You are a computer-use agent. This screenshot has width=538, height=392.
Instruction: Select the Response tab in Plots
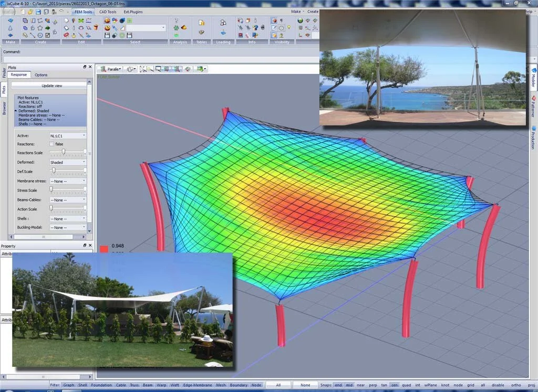(19, 75)
